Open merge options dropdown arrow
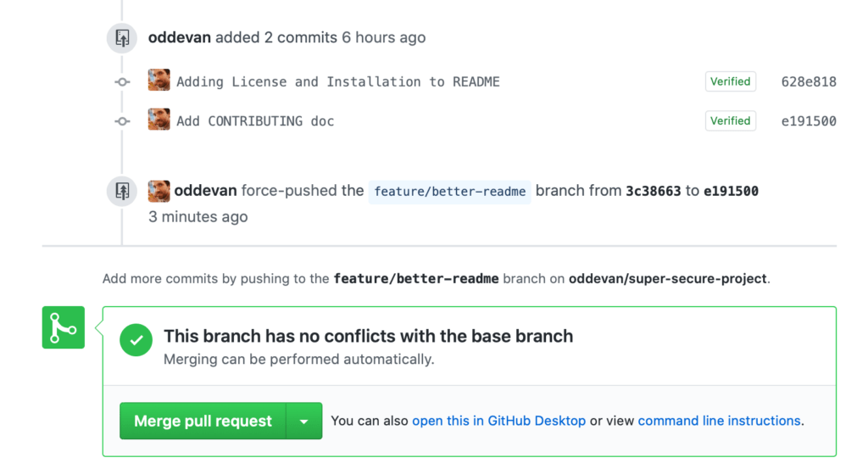The height and width of the screenshot is (469, 868). tap(304, 422)
